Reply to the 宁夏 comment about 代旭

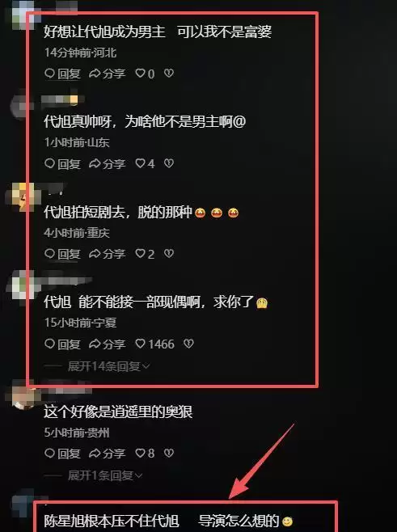coord(62,344)
